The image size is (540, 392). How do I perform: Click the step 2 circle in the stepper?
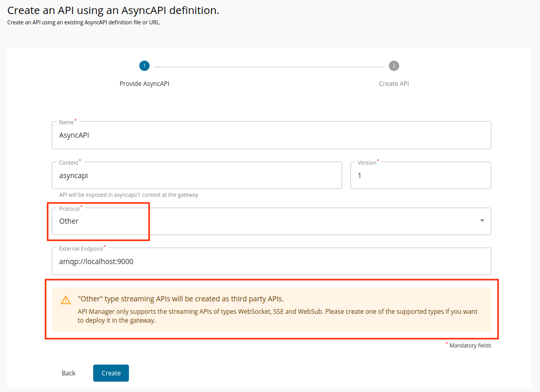[394, 66]
